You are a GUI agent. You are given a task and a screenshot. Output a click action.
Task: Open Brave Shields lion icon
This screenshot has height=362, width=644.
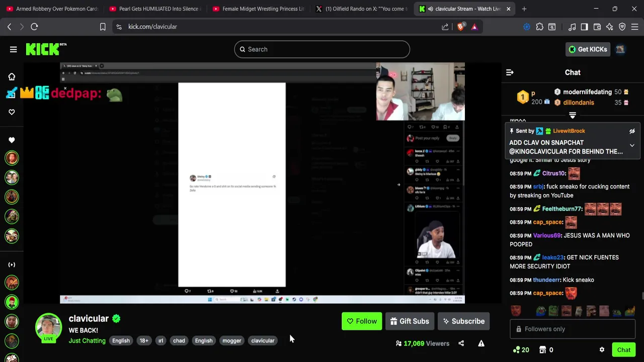[460, 27]
